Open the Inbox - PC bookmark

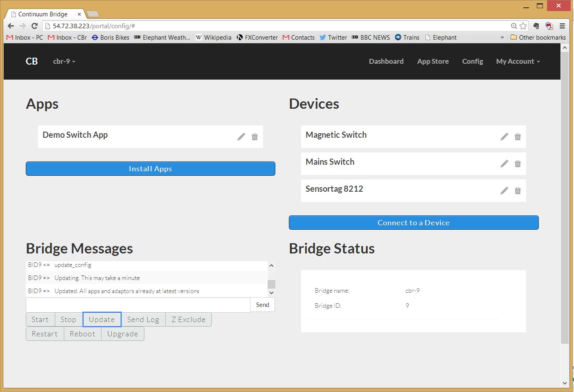25,37
